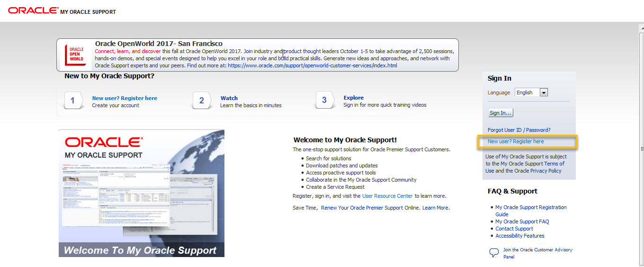The image size is (644, 267).
Task: Click the Collaborate in the Community bullet
Action: (361, 180)
